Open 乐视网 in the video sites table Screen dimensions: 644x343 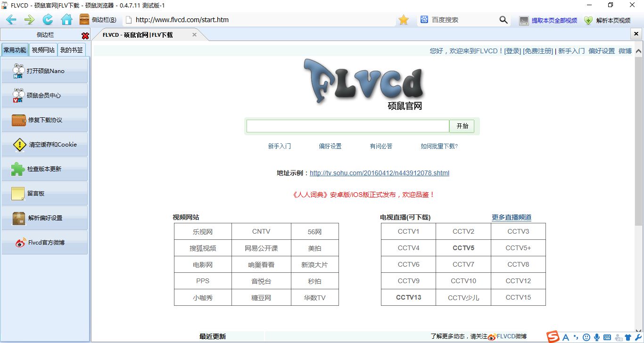[203, 231]
